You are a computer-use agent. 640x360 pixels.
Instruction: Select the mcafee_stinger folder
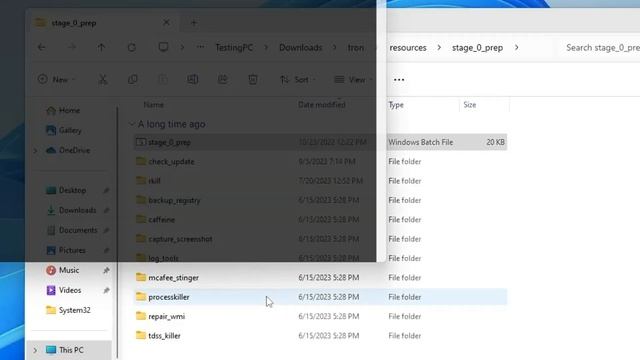coord(320,278)
